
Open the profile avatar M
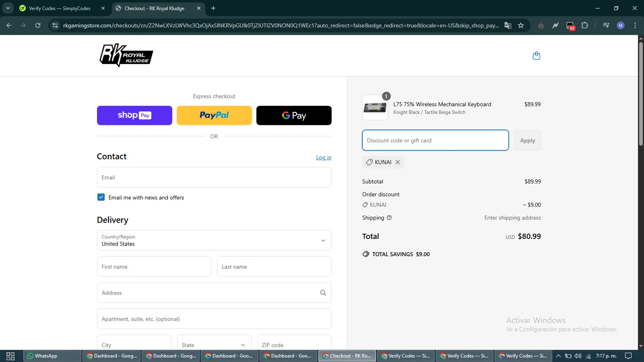tap(620, 25)
